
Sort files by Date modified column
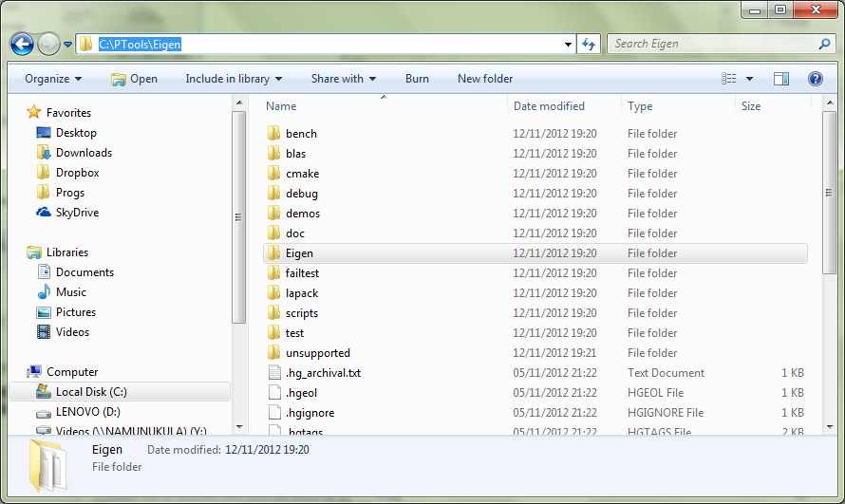[x=549, y=106]
